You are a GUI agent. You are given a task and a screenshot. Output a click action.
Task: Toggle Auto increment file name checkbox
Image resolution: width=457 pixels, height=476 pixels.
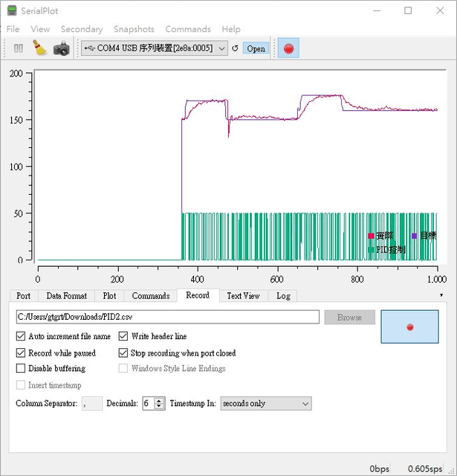21,336
